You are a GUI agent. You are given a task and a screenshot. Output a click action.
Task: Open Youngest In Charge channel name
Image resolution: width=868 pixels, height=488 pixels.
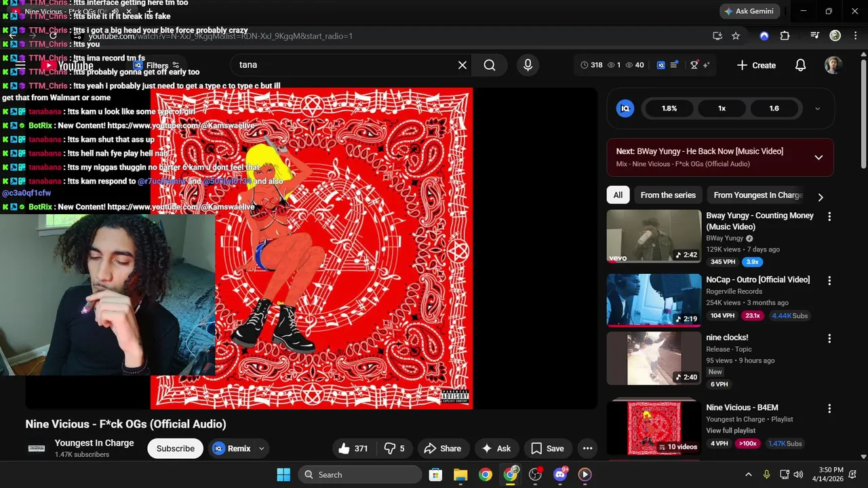click(x=94, y=443)
